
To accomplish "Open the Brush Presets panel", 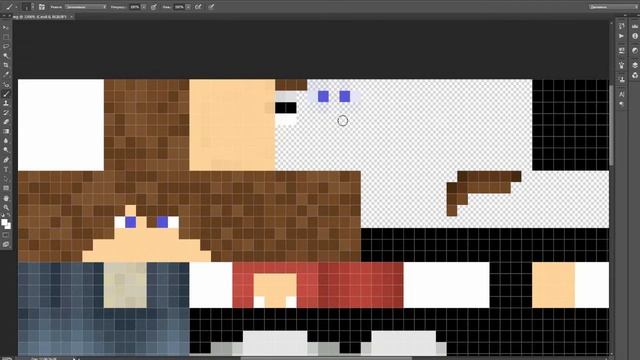I will click(x=621, y=51).
